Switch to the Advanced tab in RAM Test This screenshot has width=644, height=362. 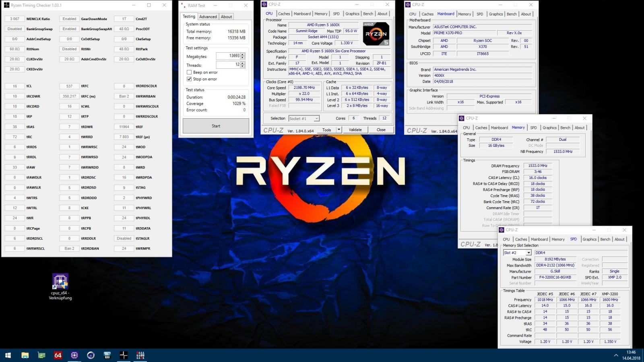(x=208, y=16)
